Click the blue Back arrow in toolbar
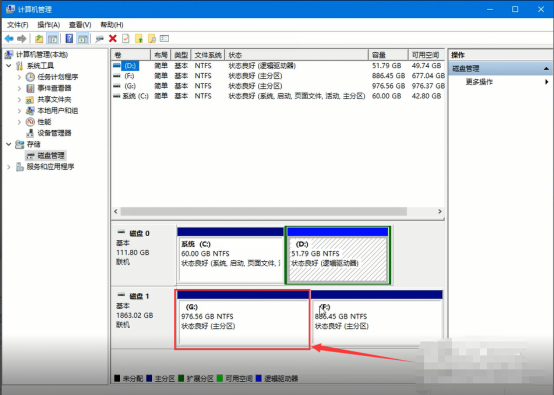The width and height of the screenshot is (554, 395). 9,39
